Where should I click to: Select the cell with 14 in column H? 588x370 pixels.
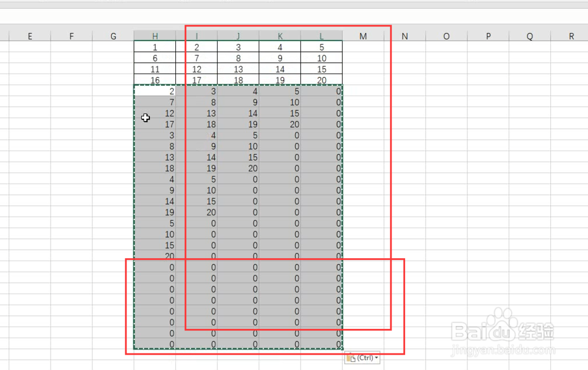click(x=155, y=201)
